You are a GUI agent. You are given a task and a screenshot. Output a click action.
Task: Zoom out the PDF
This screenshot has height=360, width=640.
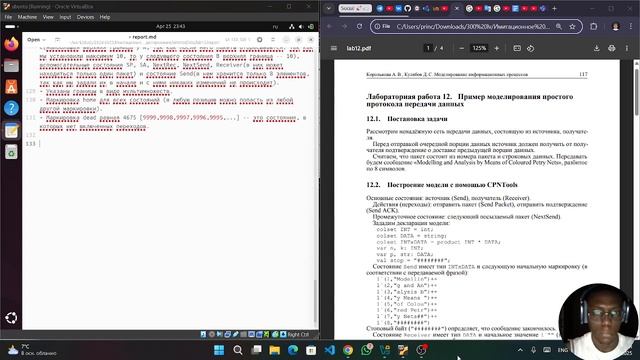click(462, 48)
